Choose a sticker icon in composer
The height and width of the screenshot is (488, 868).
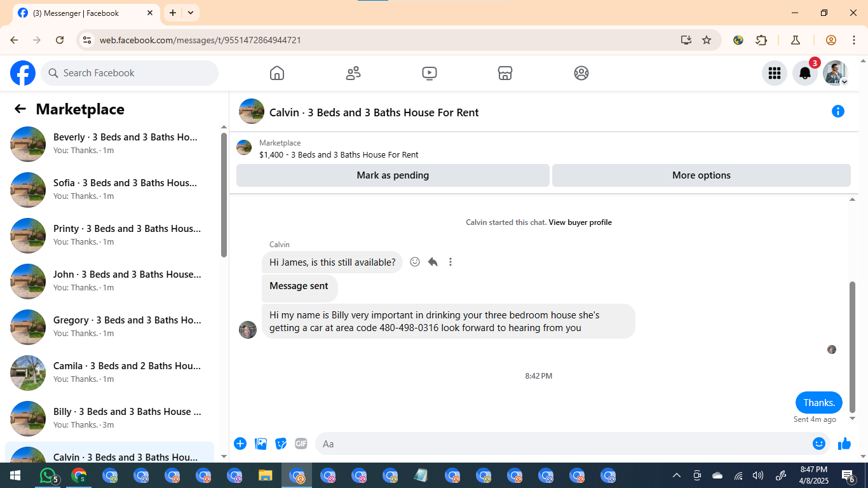tap(281, 444)
